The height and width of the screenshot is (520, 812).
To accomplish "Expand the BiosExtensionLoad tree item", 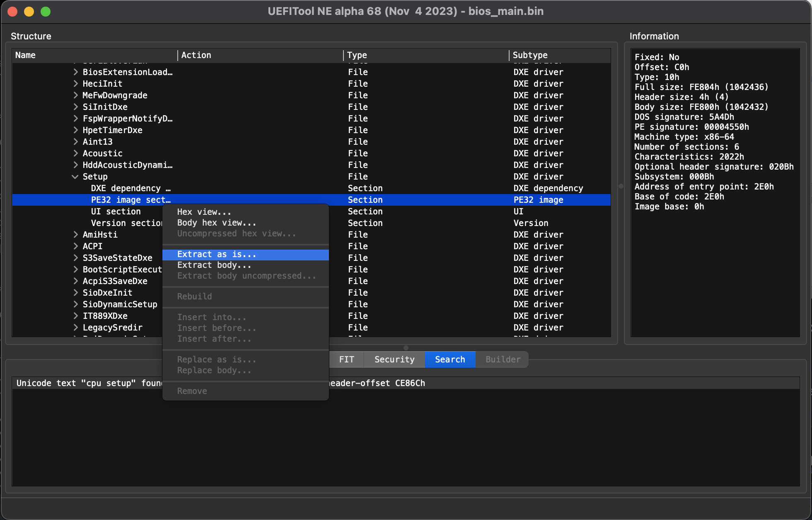I will point(75,72).
